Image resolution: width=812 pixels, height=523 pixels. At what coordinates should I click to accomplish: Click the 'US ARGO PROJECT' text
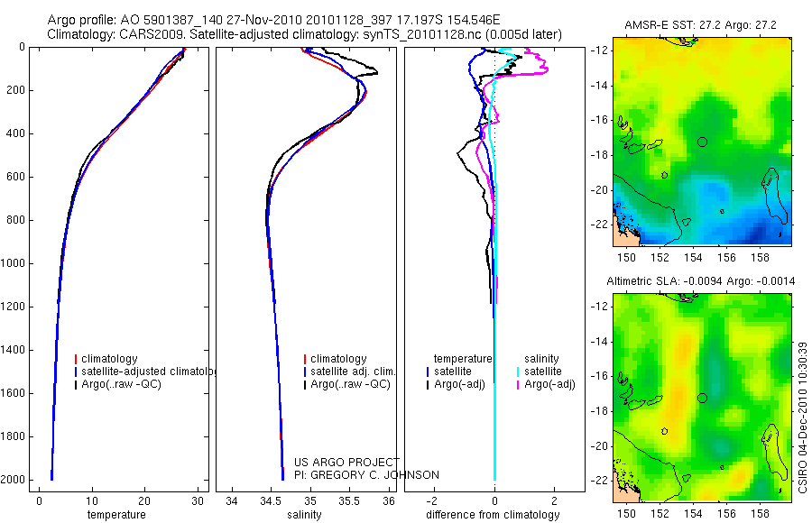[x=346, y=462]
